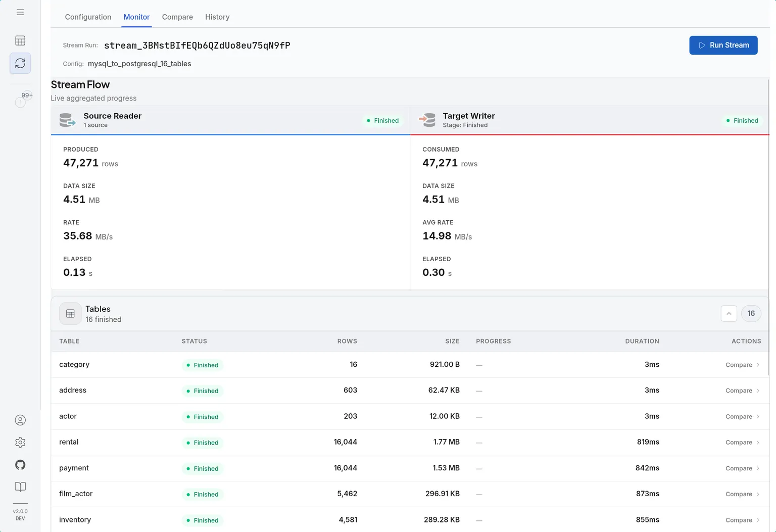Click the 14.98 MB/s avg rate value
This screenshot has width=776, height=532.
coord(447,236)
